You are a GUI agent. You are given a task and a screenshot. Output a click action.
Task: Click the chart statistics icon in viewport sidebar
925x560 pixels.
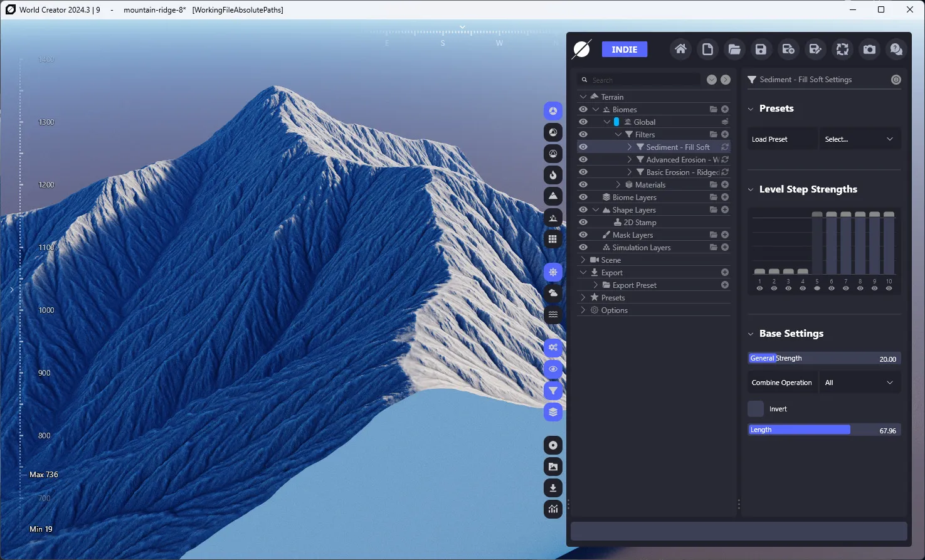click(x=553, y=509)
